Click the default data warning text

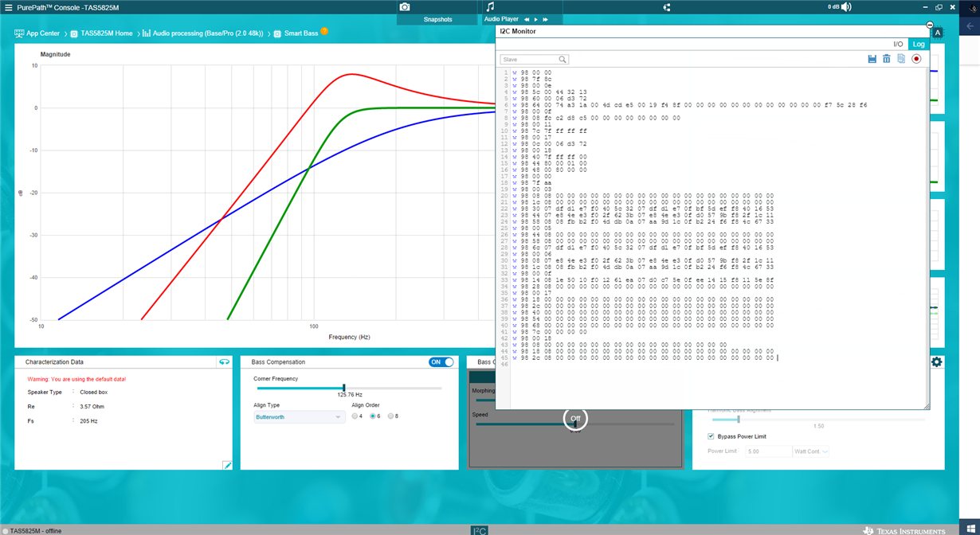pos(76,379)
